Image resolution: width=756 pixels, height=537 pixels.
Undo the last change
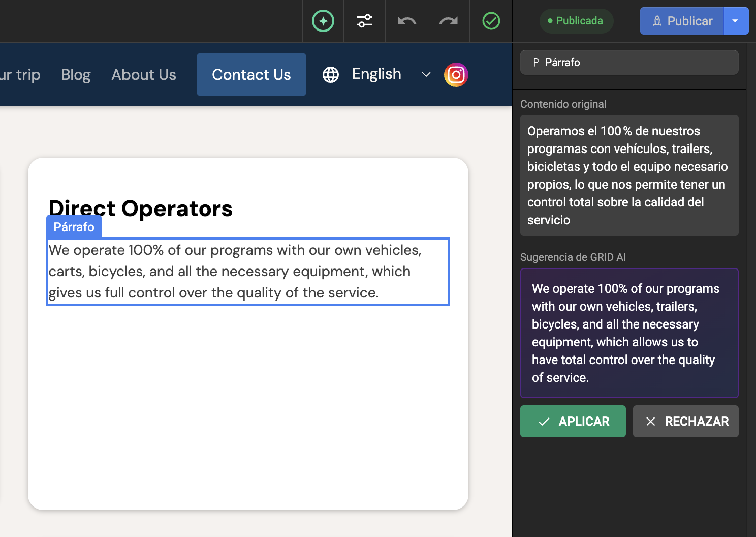[x=407, y=21]
